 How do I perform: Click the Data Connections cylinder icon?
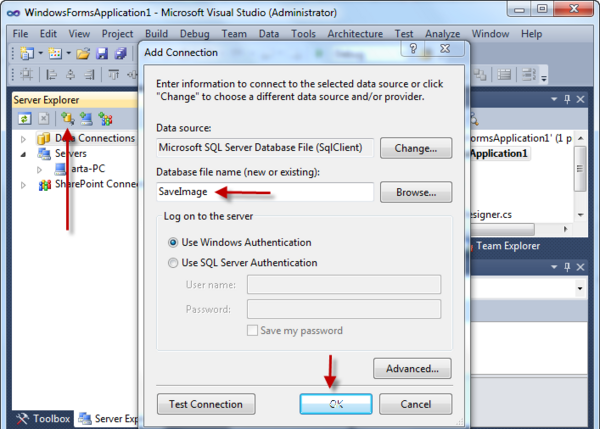(44, 138)
